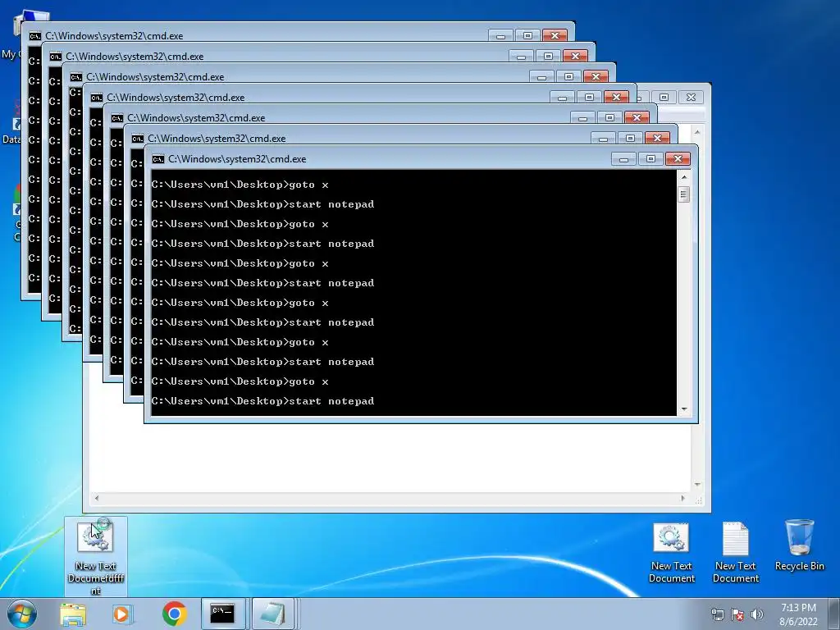Click the cmd.exe taskbar button group
The height and width of the screenshot is (630, 840).
click(223, 614)
